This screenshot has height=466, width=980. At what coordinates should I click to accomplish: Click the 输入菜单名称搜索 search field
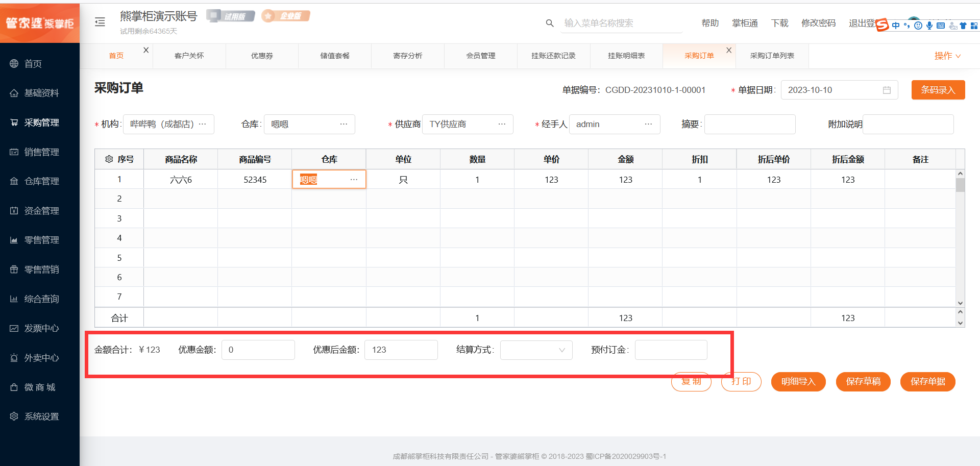tap(621, 23)
